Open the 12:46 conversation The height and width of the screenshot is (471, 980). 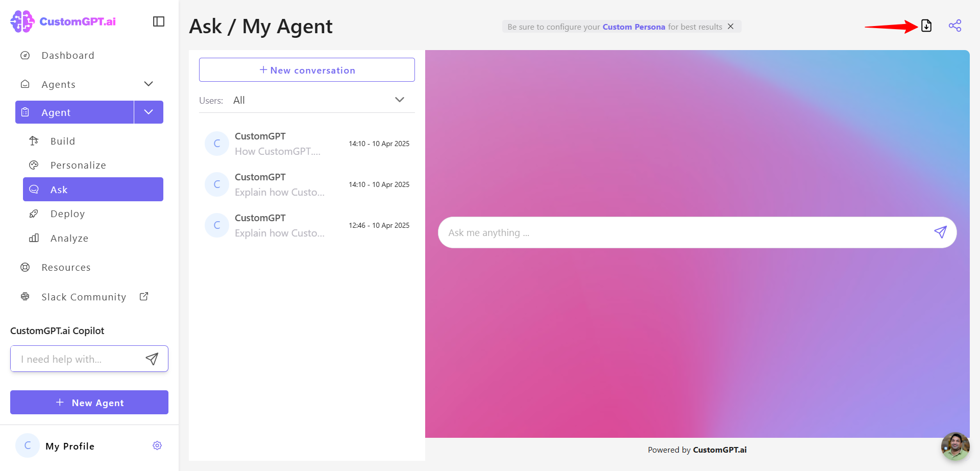coord(307,225)
